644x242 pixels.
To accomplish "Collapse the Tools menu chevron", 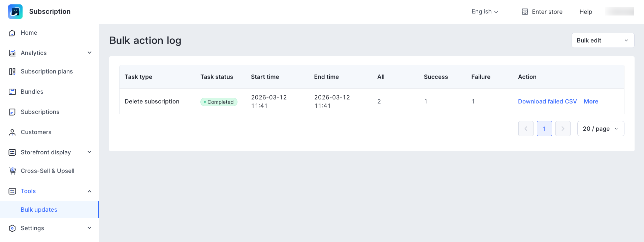I will point(90,191).
